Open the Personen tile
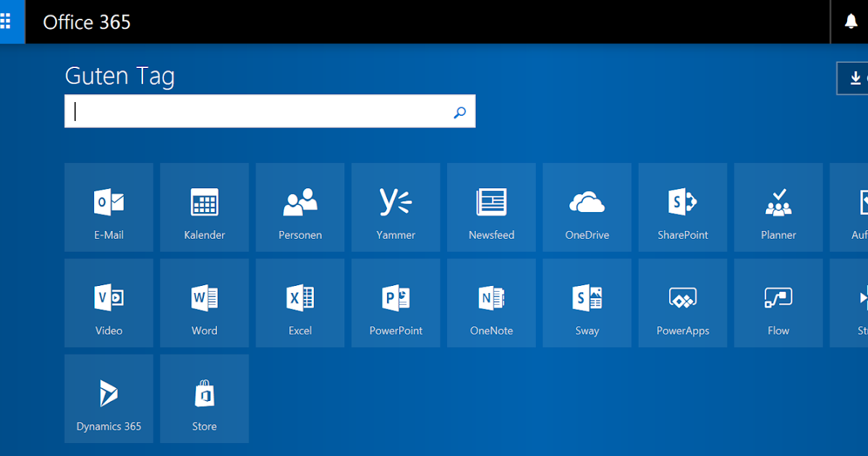The height and width of the screenshot is (456, 868). pos(300,207)
